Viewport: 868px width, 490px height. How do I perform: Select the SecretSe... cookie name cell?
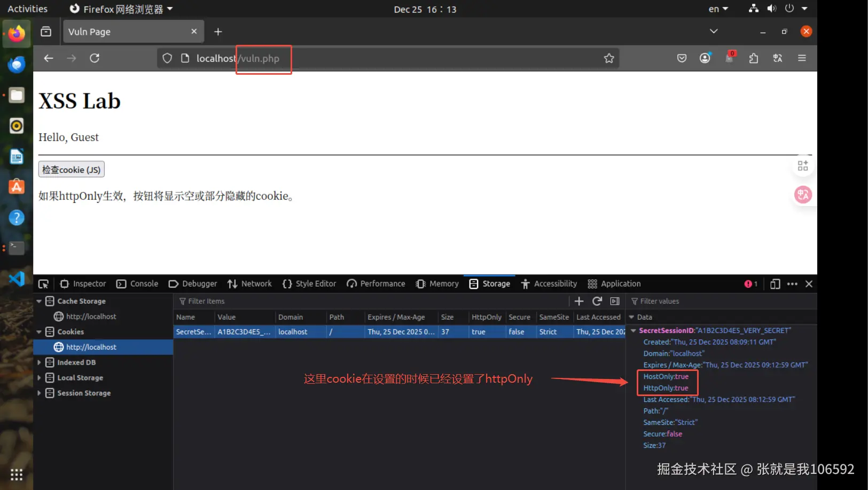[x=193, y=332]
